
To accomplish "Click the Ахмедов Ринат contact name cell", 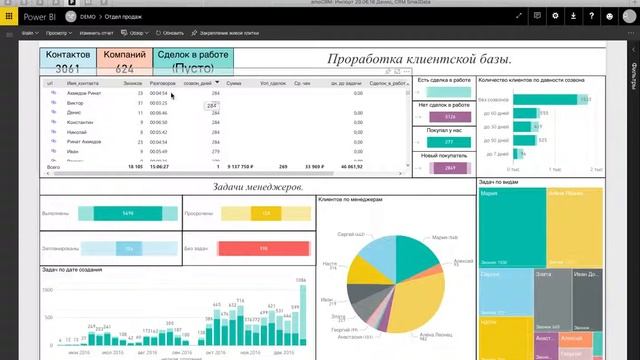I will pos(84,93).
